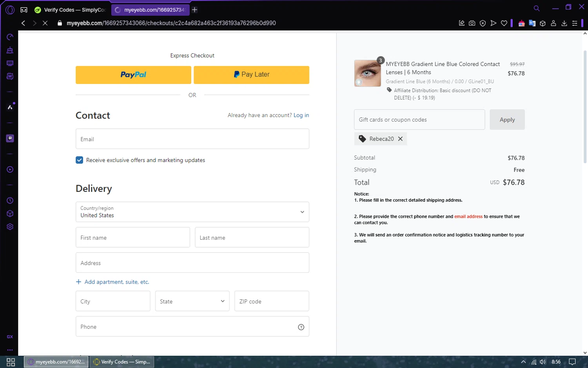Open the Downloads arrow icon
The height and width of the screenshot is (368, 588).
coord(564,23)
